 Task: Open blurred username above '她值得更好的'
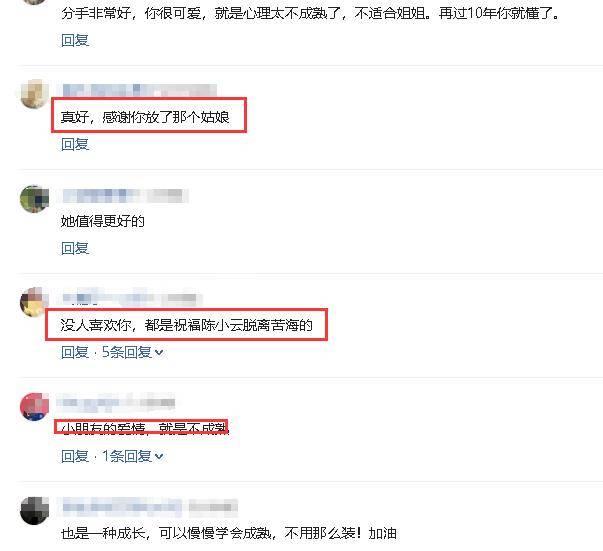[125, 196]
